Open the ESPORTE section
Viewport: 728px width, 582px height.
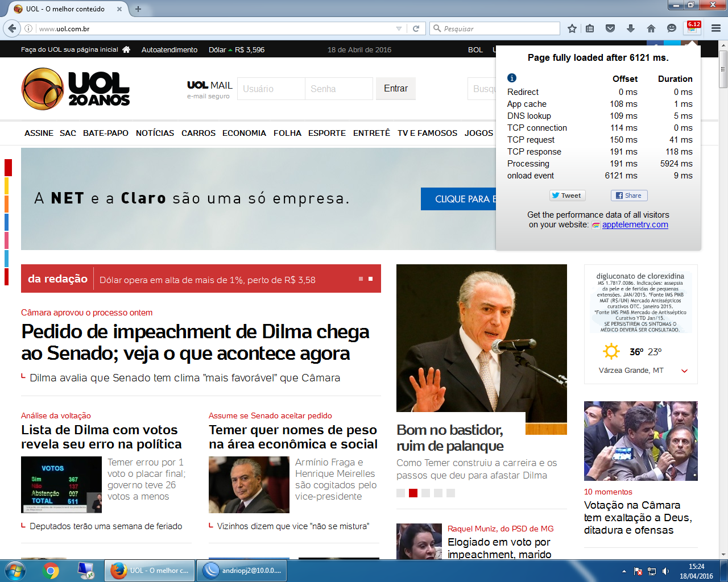[327, 133]
